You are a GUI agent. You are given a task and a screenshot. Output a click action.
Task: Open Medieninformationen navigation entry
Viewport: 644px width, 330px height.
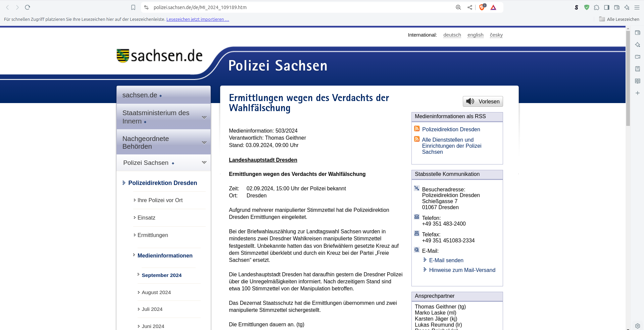pyautogui.click(x=165, y=255)
